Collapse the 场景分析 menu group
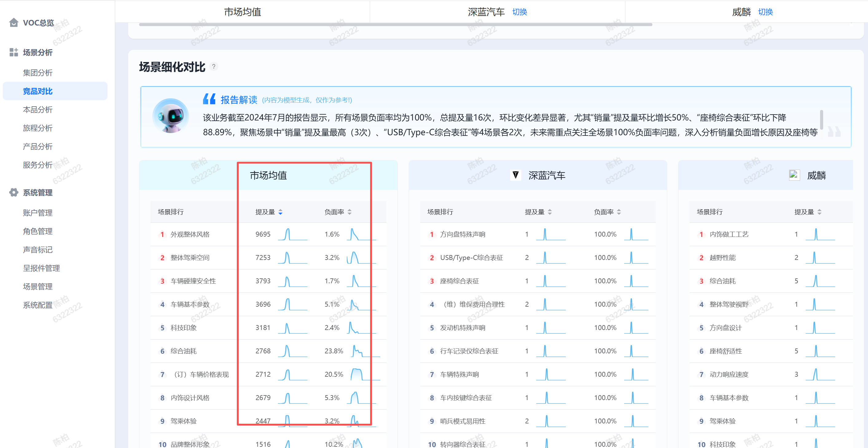This screenshot has height=448, width=868. [38, 52]
